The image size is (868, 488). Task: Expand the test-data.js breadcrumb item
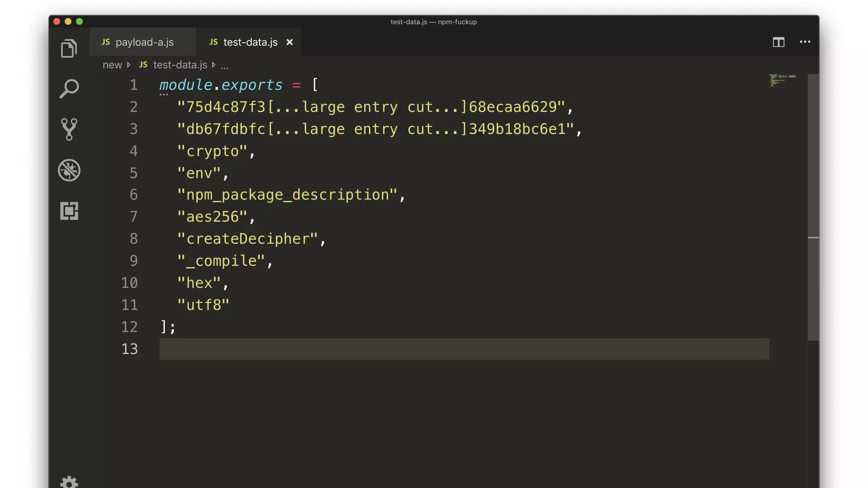(x=180, y=65)
